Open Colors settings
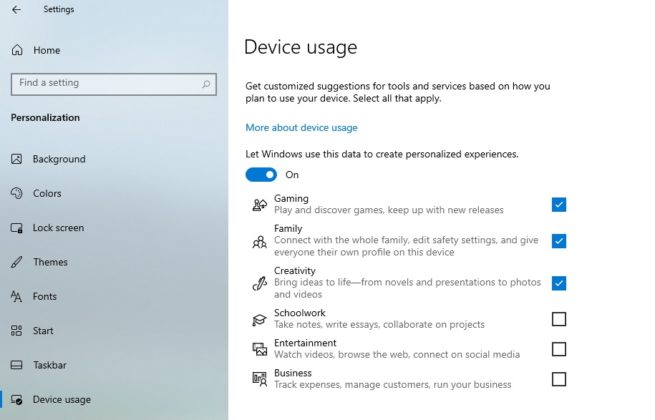Image resolution: width=655 pixels, height=420 pixels. click(x=47, y=193)
